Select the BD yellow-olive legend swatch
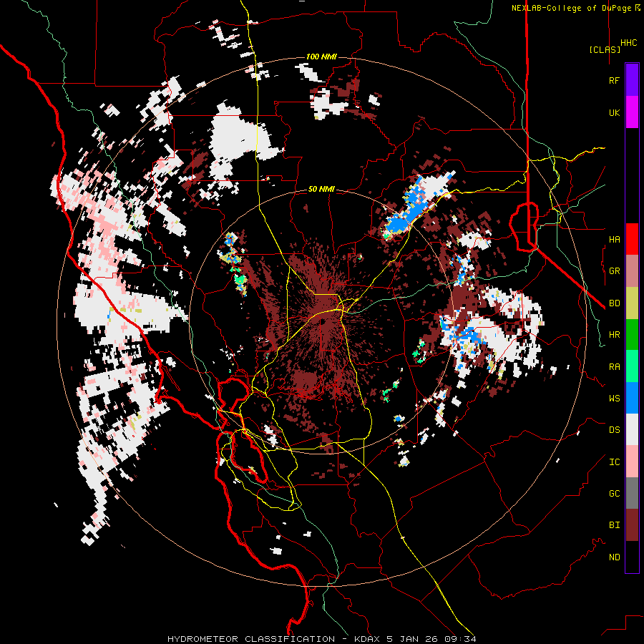644x644 pixels. [632, 303]
